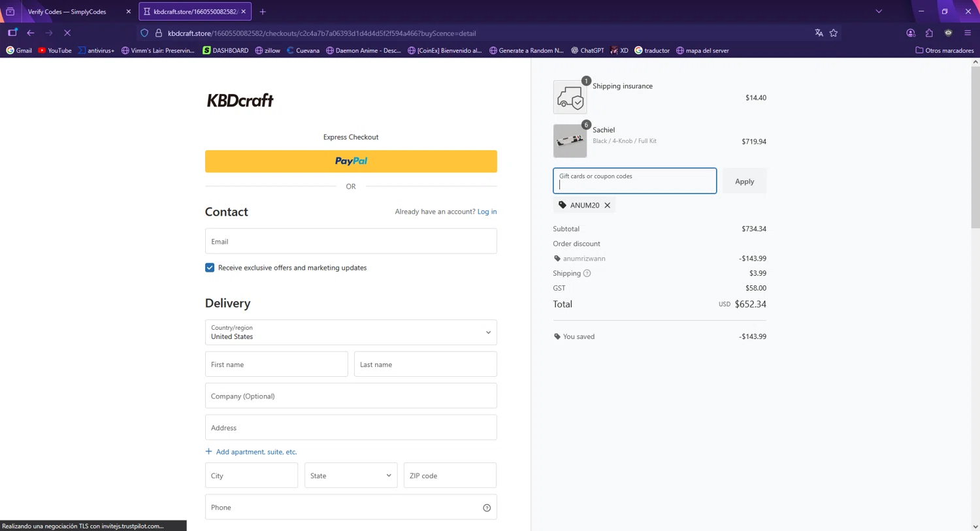Open the zillow bookmark
The image size is (980, 531).
tap(268, 50)
